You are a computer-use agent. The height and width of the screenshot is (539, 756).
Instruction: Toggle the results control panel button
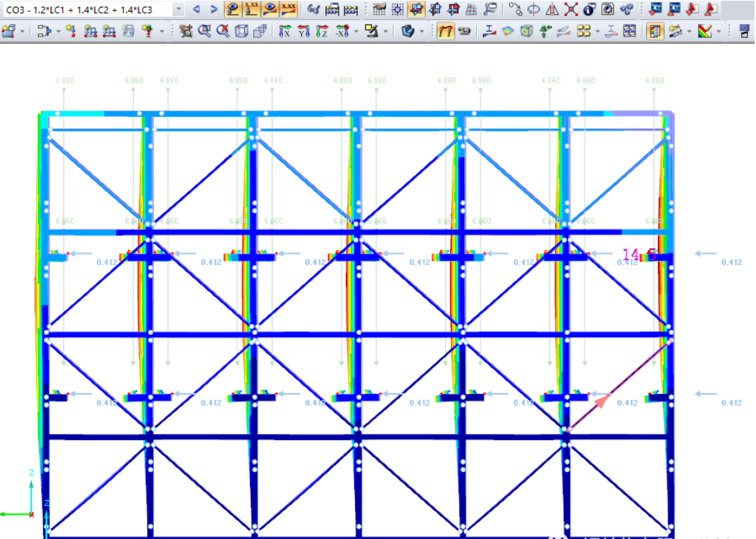(x=655, y=31)
